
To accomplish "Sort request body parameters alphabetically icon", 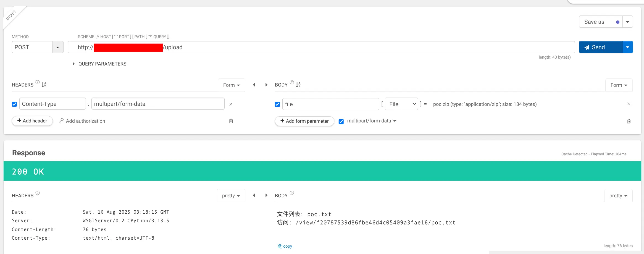I will 298,85.
